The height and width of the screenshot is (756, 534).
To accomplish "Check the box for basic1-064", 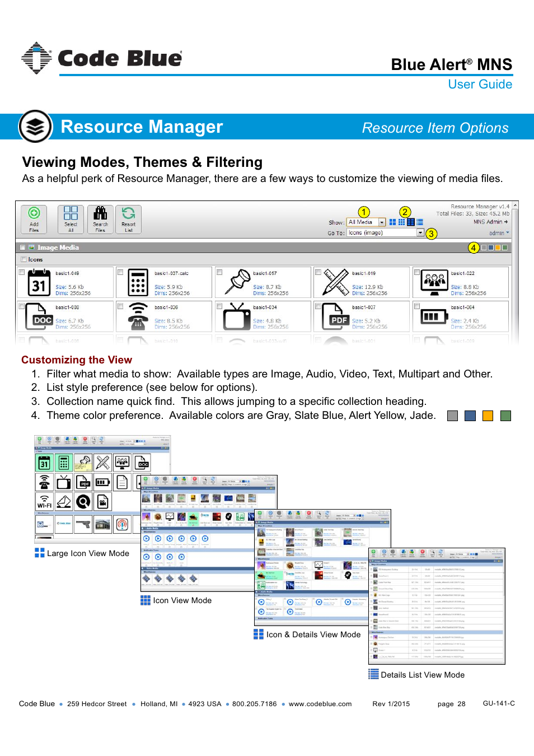I will click(416, 306).
